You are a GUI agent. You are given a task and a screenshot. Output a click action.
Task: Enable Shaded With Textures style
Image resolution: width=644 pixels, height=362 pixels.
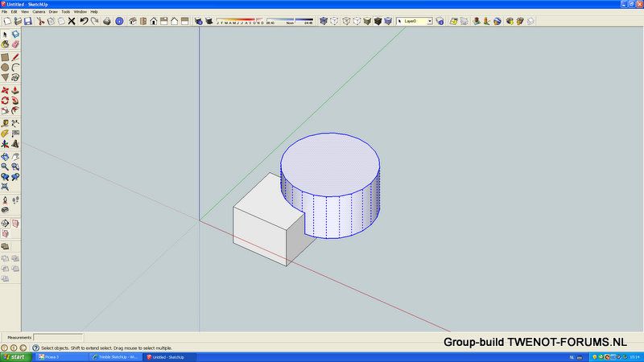378,21
